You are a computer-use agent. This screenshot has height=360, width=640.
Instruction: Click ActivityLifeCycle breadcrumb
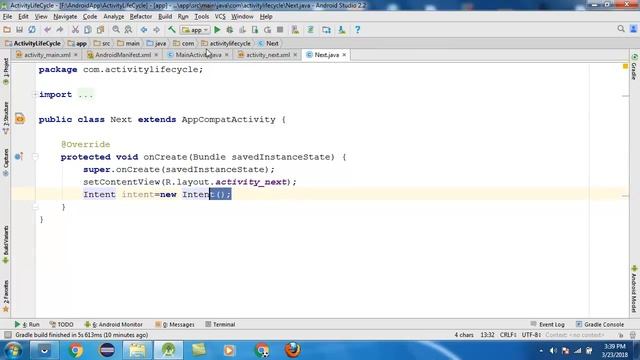click(33, 43)
